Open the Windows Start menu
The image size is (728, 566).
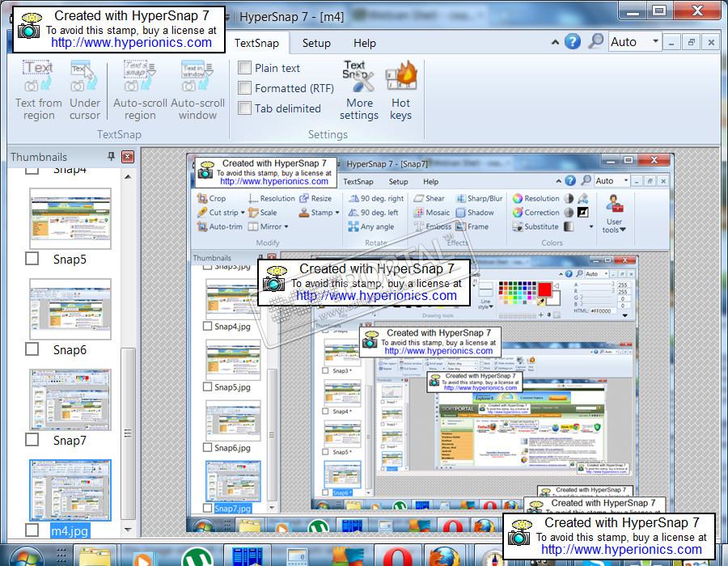(27, 556)
